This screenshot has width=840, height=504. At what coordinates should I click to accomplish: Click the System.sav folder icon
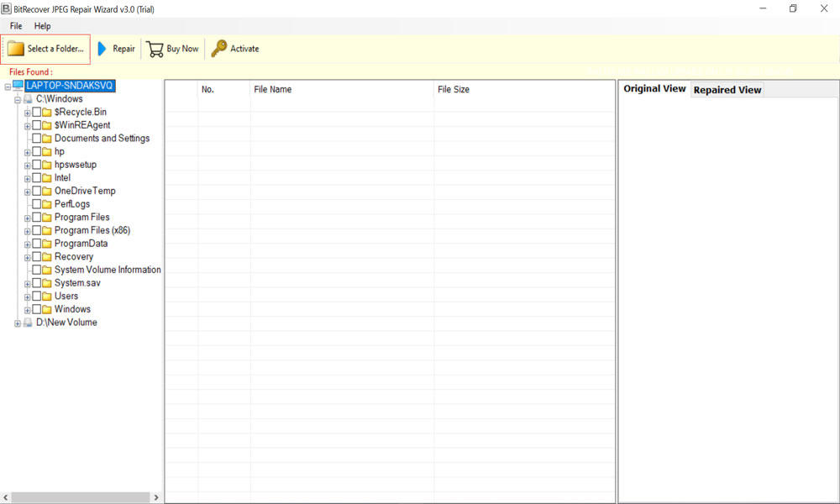46,283
